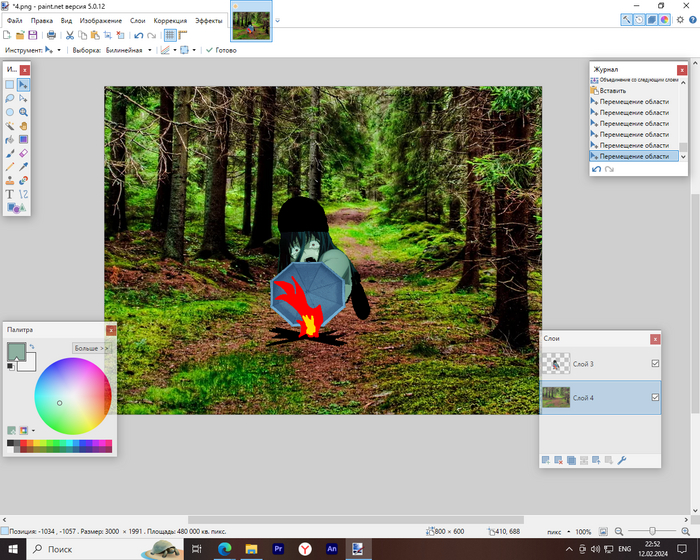Uncheck visibility of Слой 4

pyautogui.click(x=655, y=398)
